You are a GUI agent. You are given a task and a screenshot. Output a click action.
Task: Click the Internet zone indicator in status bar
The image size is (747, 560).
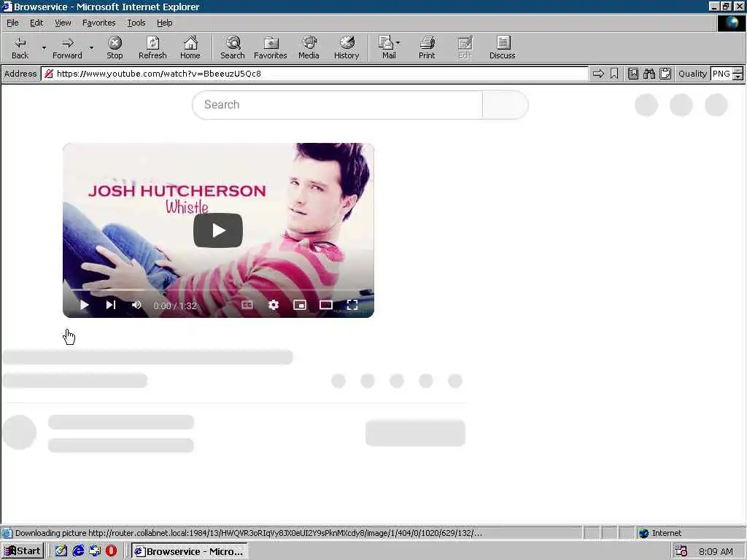pyautogui.click(x=660, y=533)
